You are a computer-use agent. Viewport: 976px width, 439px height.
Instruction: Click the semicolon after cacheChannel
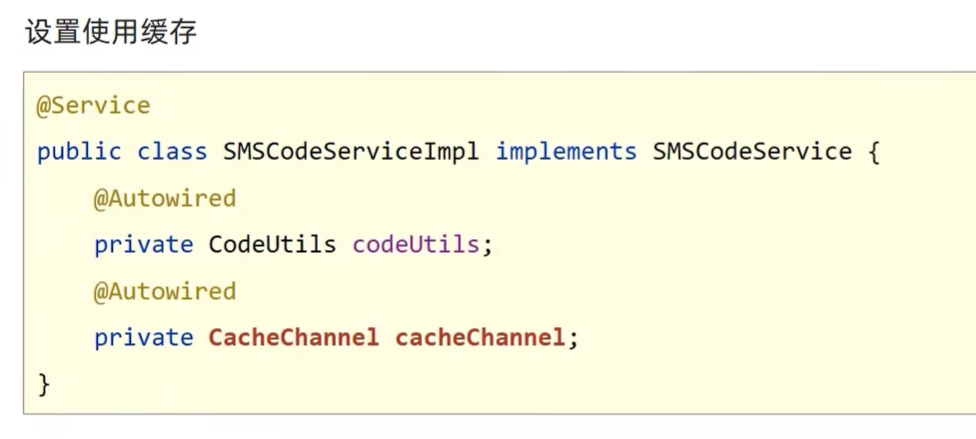click(x=573, y=338)
